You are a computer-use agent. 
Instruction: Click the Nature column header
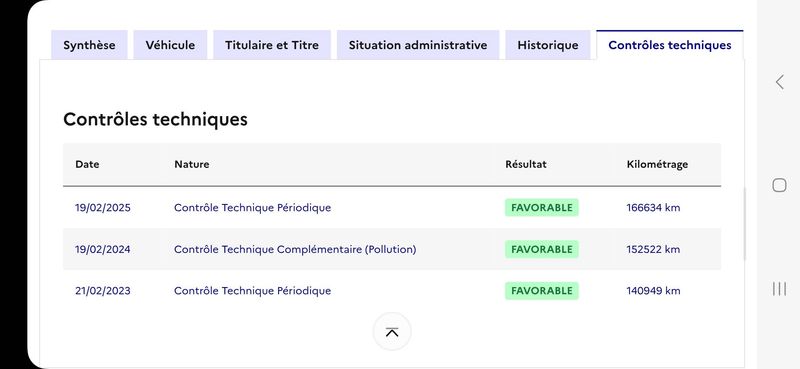(192, 164)
